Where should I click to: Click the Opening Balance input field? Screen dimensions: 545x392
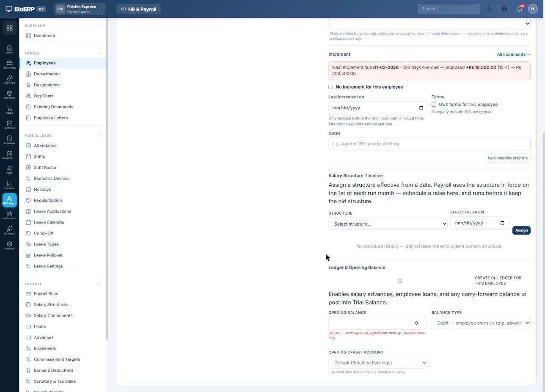378,323
